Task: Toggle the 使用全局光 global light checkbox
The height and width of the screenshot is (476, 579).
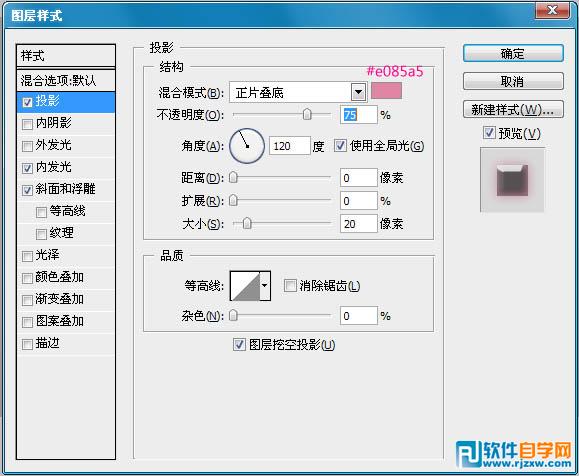Action: point(340,145)
